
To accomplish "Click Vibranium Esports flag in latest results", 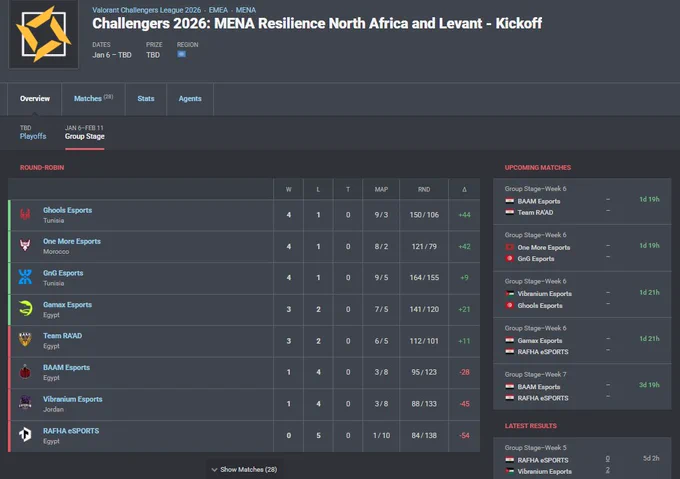I will 510,471.
